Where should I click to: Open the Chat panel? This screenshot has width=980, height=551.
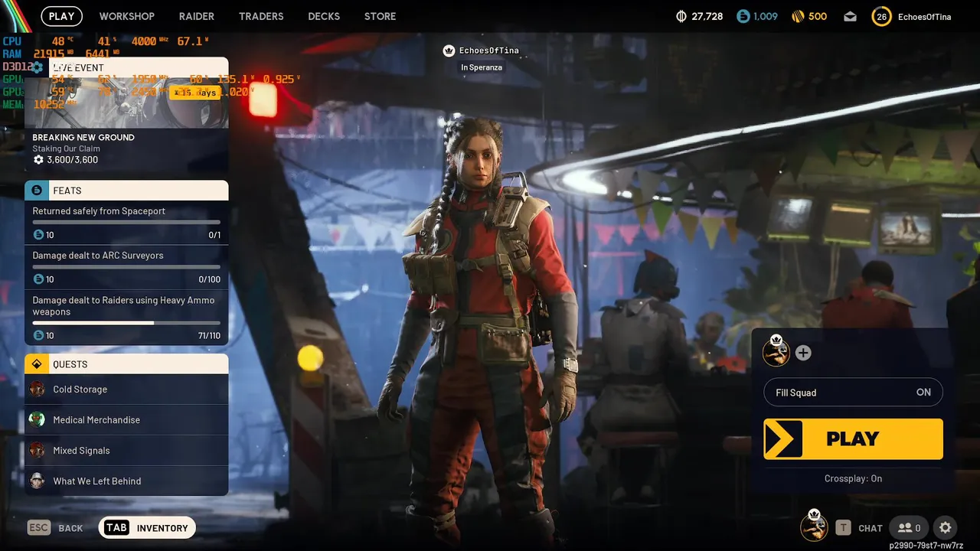(x=859, y=528)
